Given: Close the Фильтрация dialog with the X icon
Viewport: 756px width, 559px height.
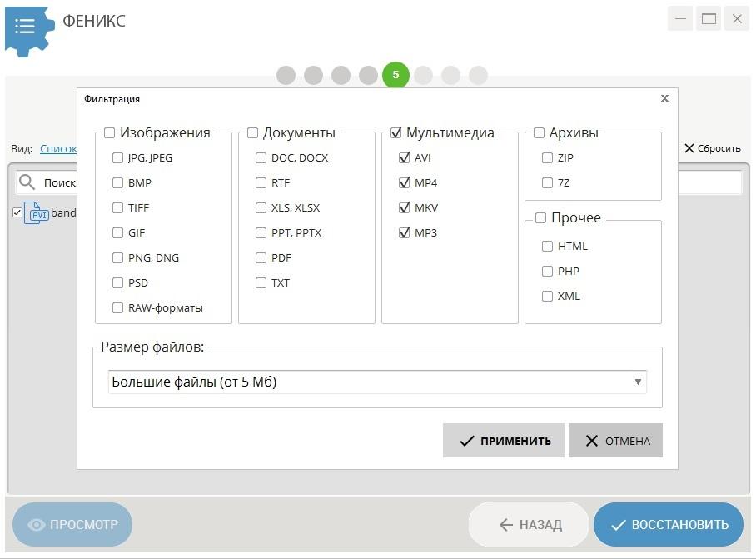Looking at the screenshot, I should coord(664,98).
